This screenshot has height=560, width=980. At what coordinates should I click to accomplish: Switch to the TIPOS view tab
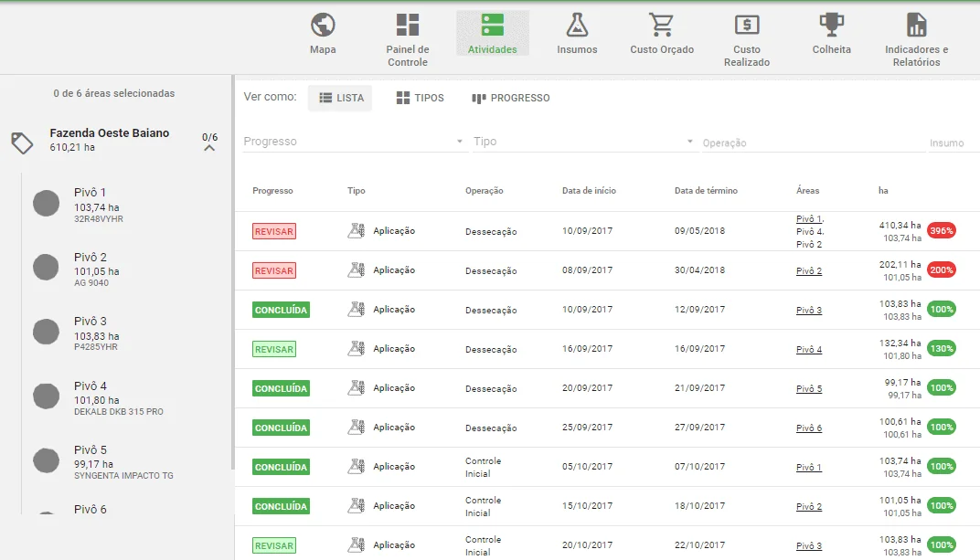pos(420,98)
